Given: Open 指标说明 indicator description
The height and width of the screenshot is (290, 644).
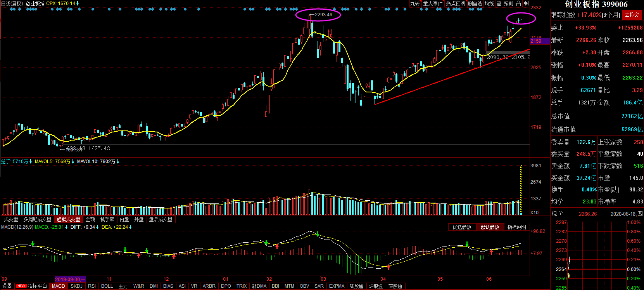Looking at the screenshot, I should 517,227.
